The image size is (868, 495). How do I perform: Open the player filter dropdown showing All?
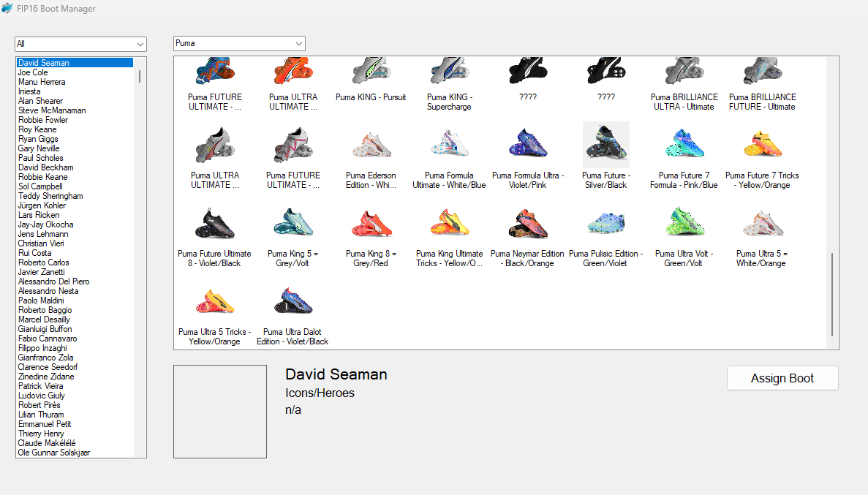point(81,44)
